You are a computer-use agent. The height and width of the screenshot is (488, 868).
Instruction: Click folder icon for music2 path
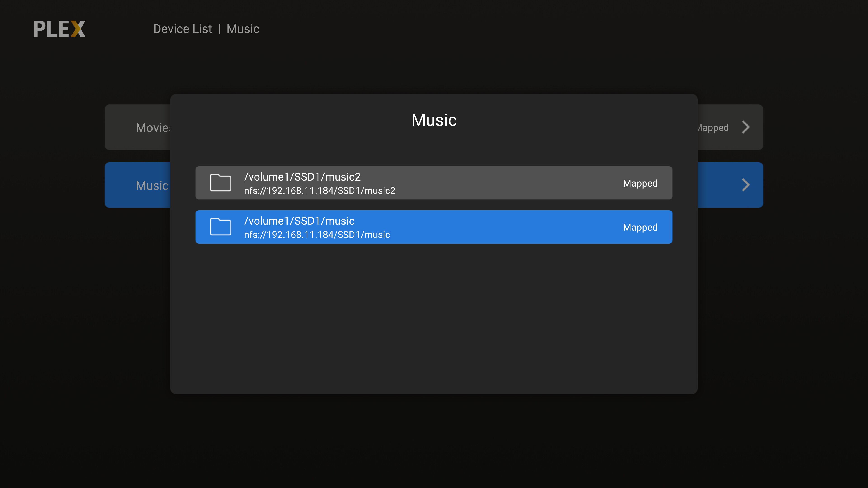coord(220,183)
